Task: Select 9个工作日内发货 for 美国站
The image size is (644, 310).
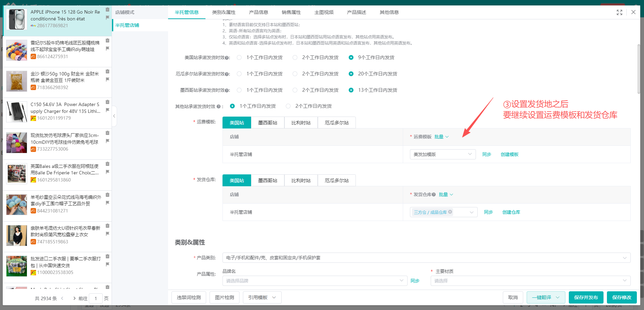Action: click(351, 57)
